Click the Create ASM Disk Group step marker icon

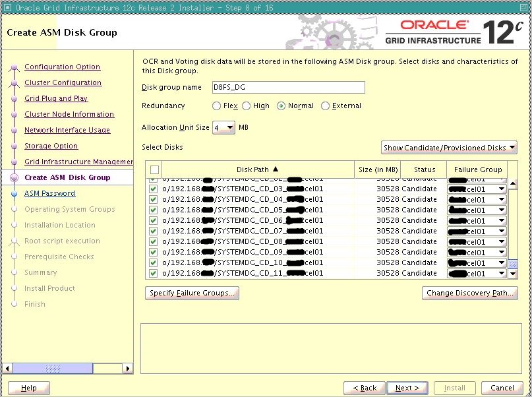[x=14, y=178]
